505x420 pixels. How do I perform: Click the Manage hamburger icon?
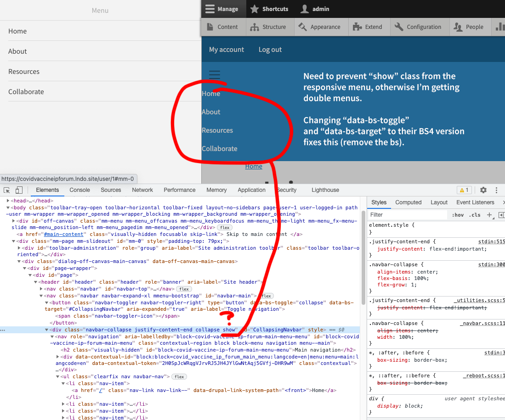[x=211, y=9]
